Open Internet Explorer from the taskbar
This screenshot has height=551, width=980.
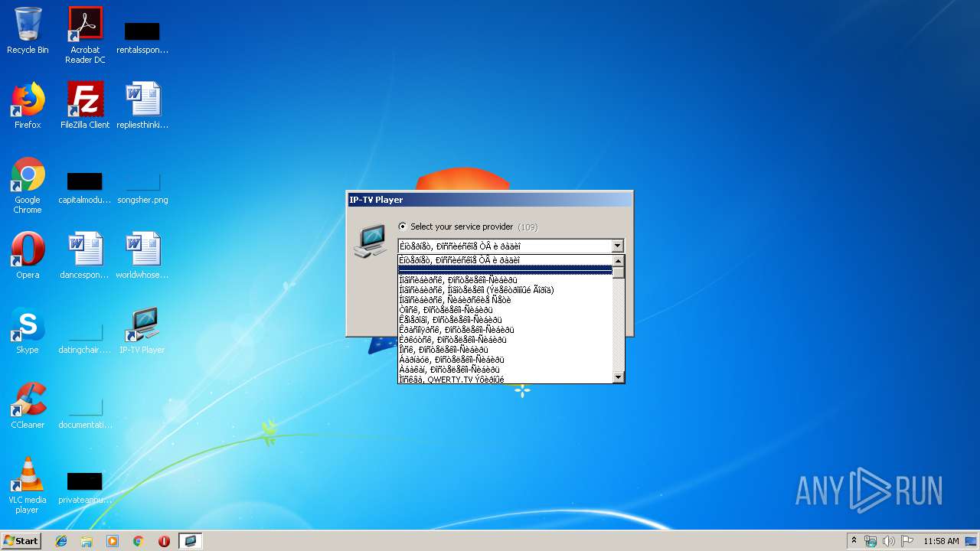click(61, 541)
